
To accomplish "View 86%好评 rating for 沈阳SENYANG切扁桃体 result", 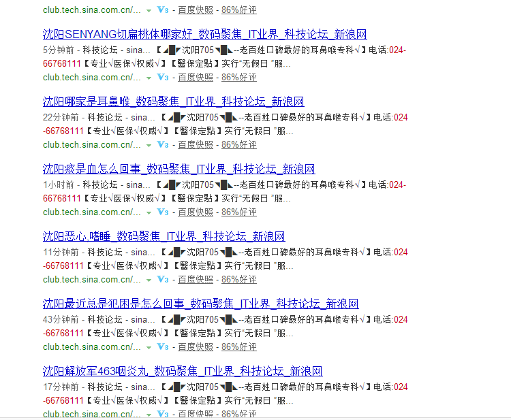I will click(x=239, y=78).
